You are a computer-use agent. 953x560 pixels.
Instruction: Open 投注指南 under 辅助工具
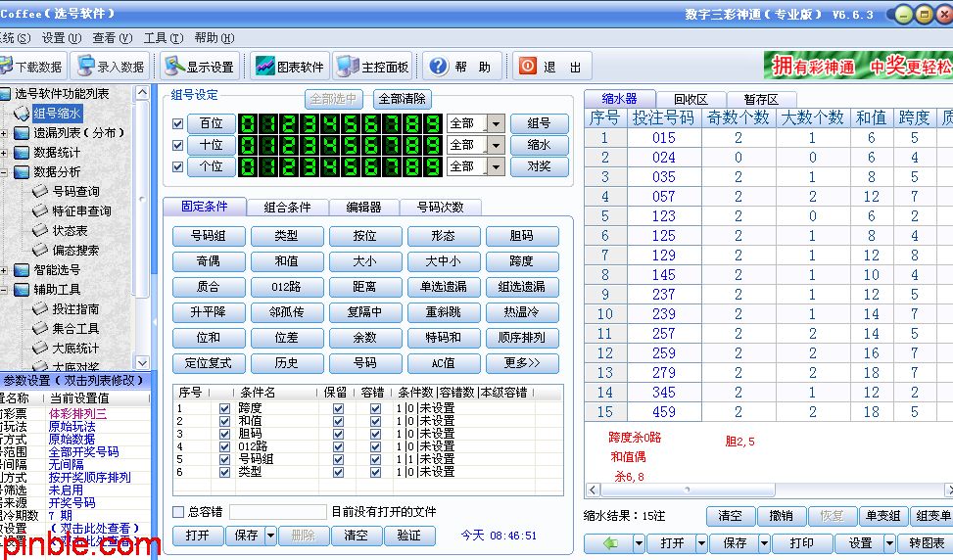[75, 308]
